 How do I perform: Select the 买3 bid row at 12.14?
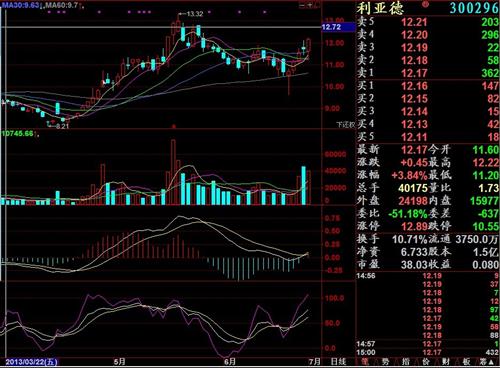coord(428,111)
